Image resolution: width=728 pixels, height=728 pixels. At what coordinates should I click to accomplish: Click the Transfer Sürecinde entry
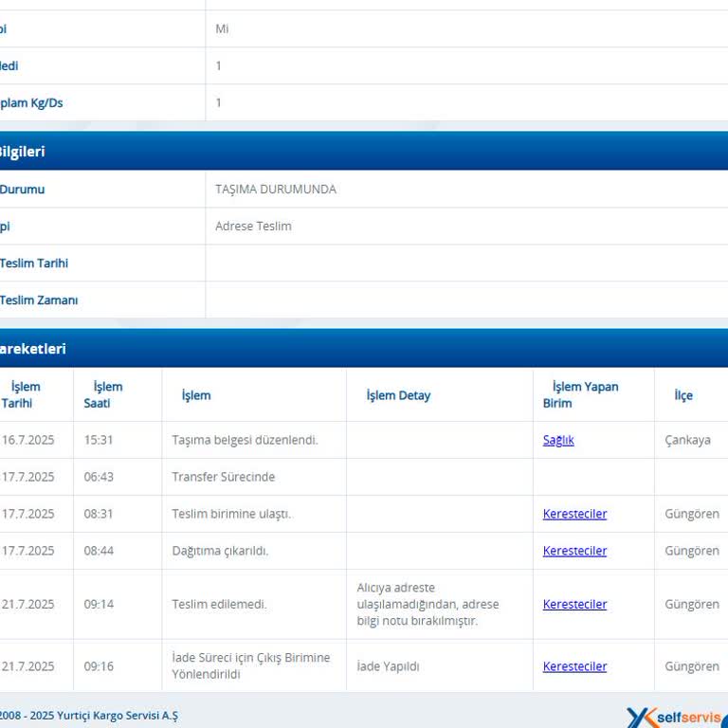point(224,477)
